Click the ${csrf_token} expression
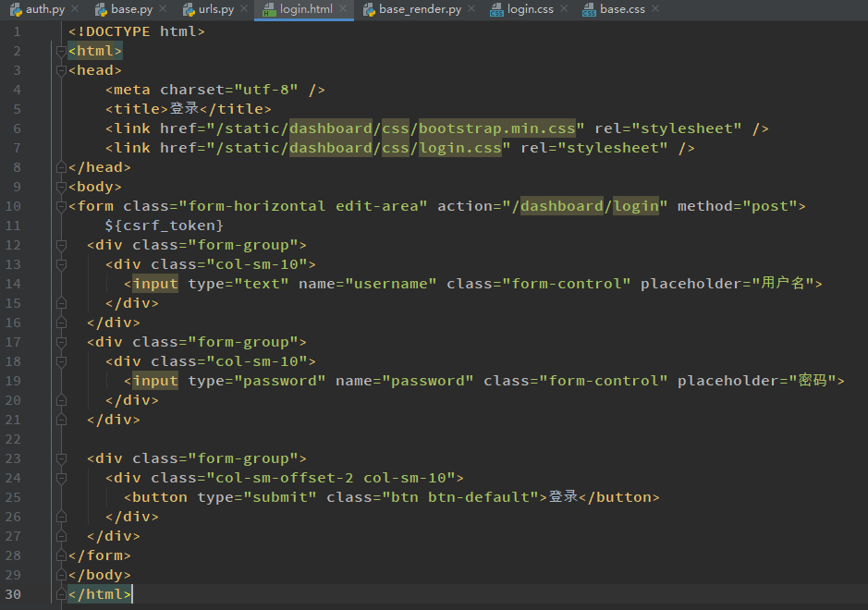This screenshot has width=868, height=610. [165, 226]
